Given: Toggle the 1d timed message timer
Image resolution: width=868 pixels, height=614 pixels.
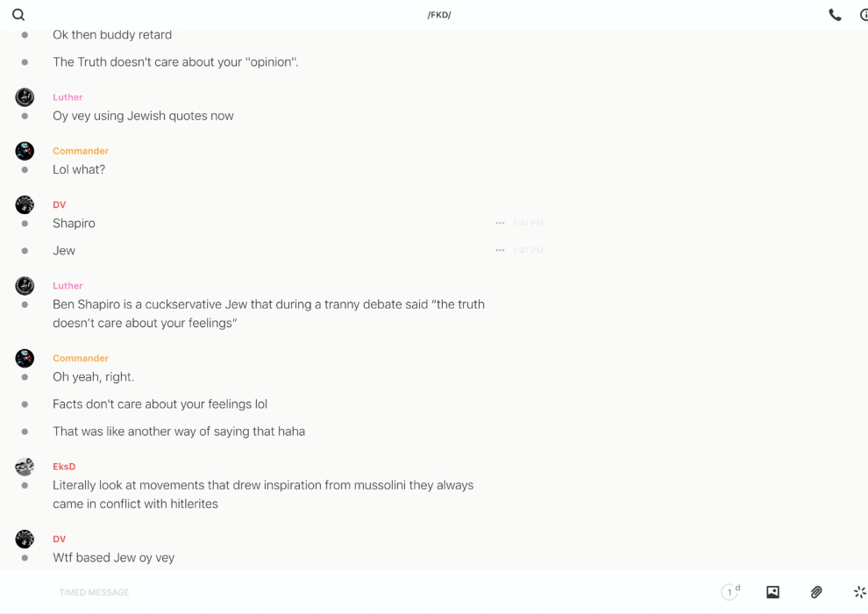Looking at the screenshot, I should coord(730,592).
